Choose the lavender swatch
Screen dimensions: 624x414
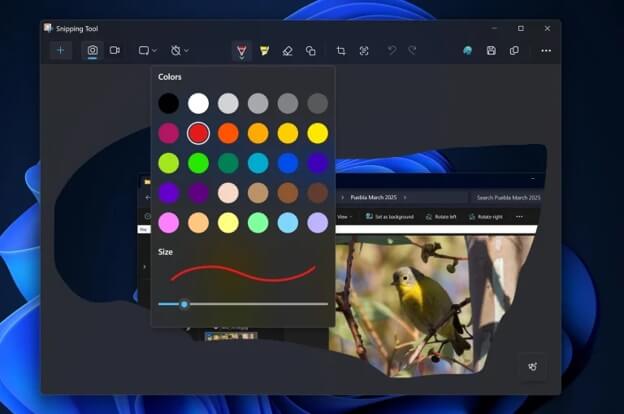(x=318, y=223)
